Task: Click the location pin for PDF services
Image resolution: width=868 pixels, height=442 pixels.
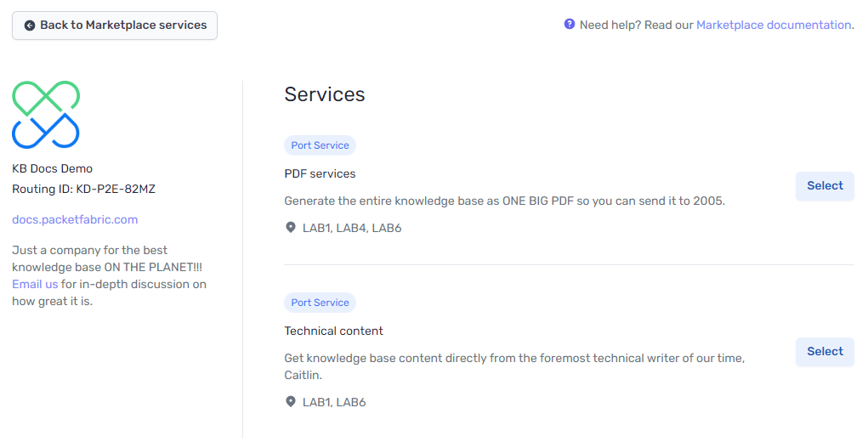Action: pyautogui.click(x=291, y=228)
